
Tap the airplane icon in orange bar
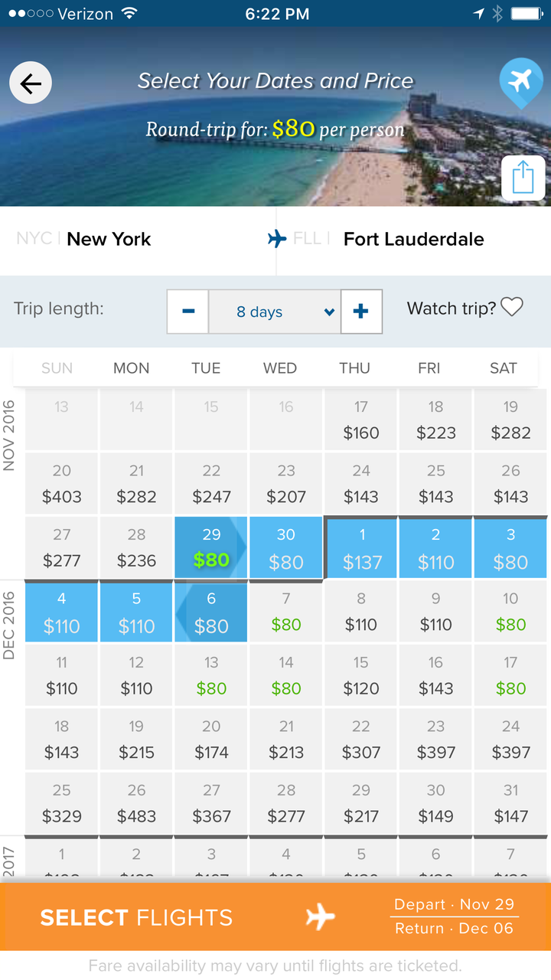coord(320,916)
